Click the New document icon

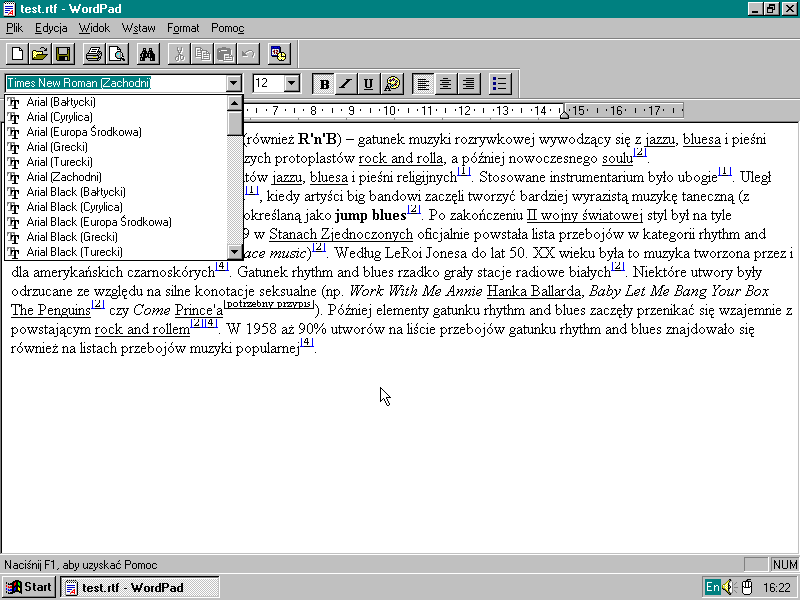pos(17,54)
